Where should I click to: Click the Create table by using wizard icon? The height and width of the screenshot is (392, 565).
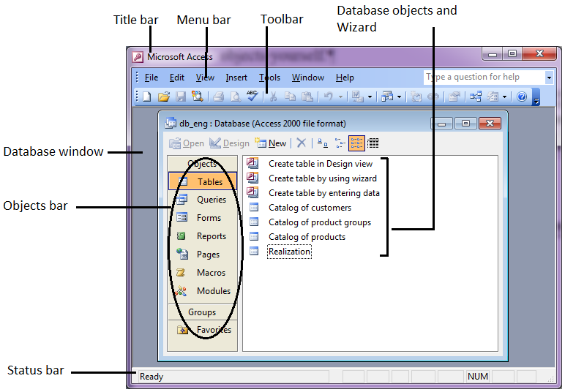point(252,178)
